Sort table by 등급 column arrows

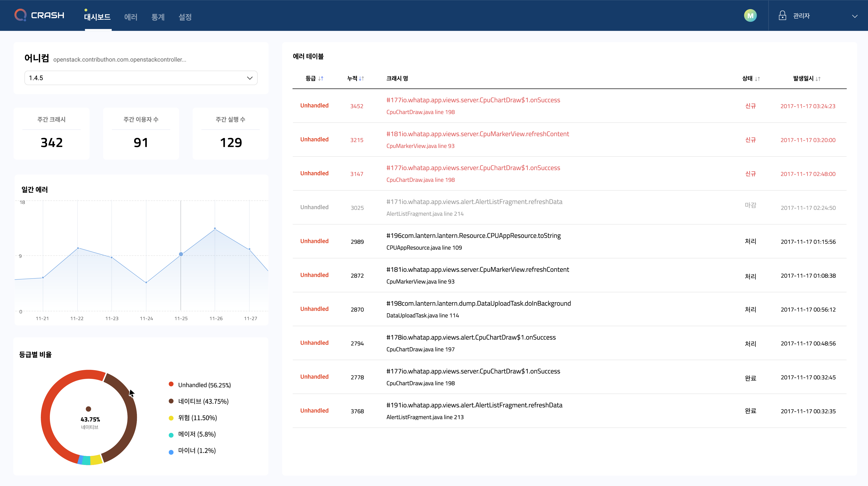pos(321,79)
